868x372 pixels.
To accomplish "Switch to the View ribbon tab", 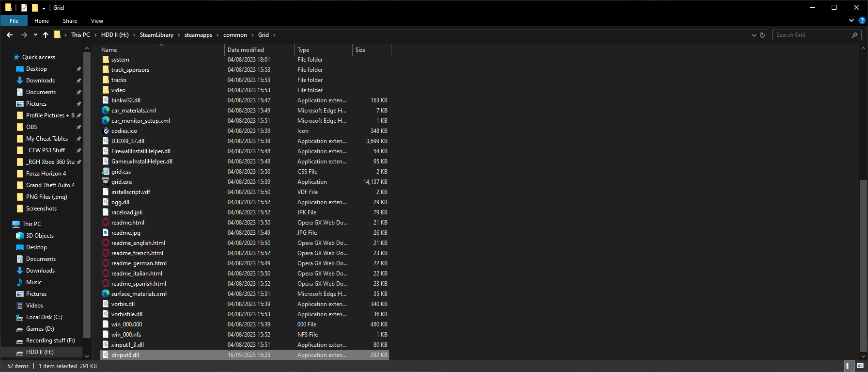I will pos(97,21).
